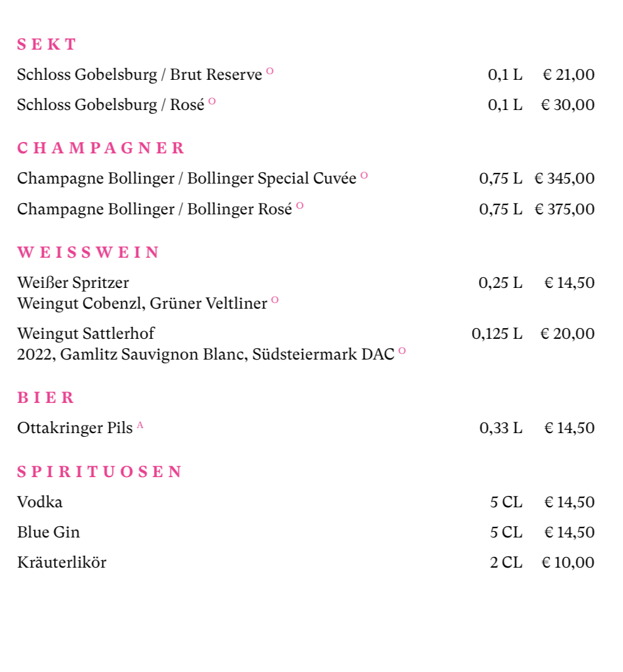Click the SEKT section heading
Viewport: 623px width, 672px height.
pos(47,45)
